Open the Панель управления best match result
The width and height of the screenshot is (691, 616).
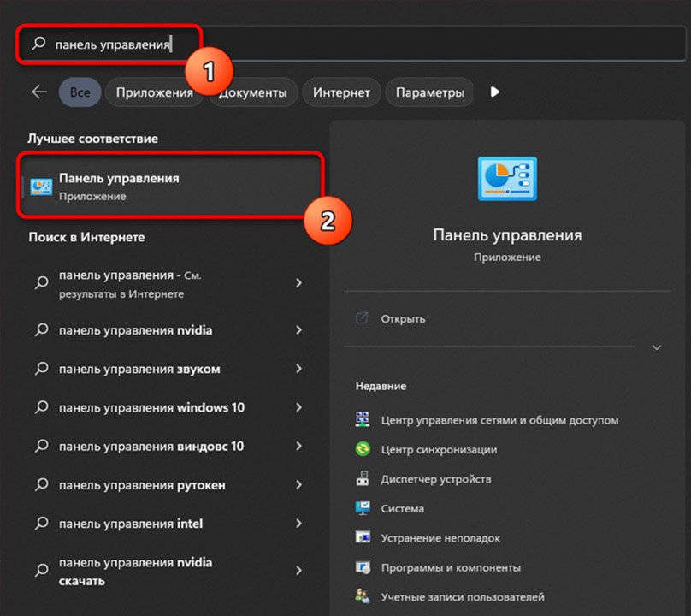tap(171, 187)
